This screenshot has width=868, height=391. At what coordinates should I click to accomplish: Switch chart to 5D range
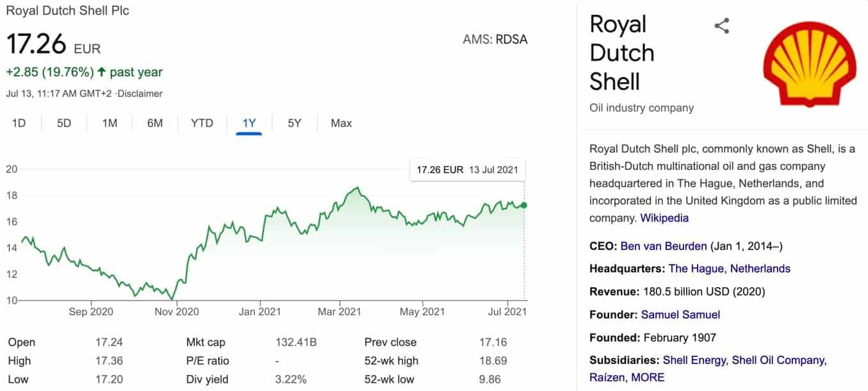tap(64, 123)
